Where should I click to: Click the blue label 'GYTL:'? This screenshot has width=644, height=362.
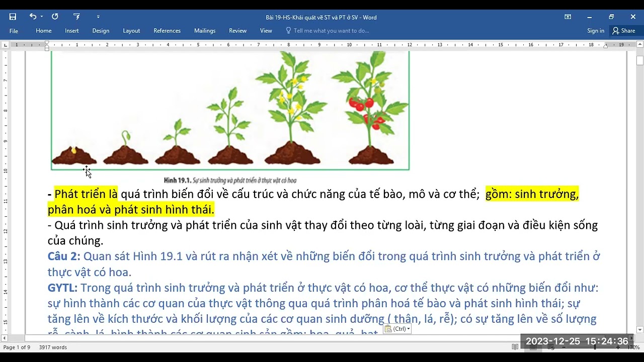click(62, 288)
